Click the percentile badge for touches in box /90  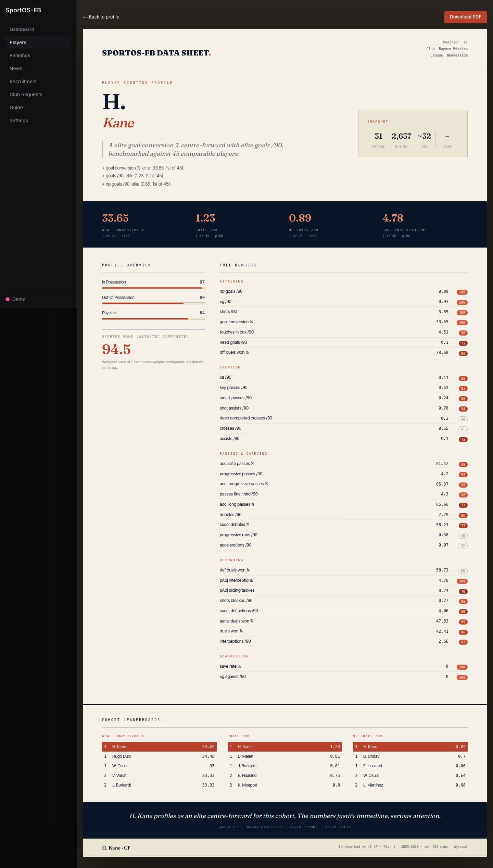pyautogui.click(x=463, y=333)
